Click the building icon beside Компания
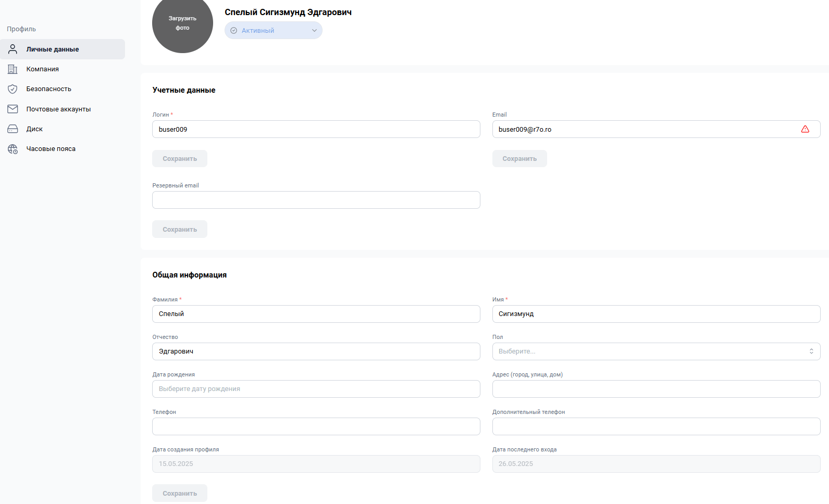Viewport: 829px width, 504px height. click(13, 69)
